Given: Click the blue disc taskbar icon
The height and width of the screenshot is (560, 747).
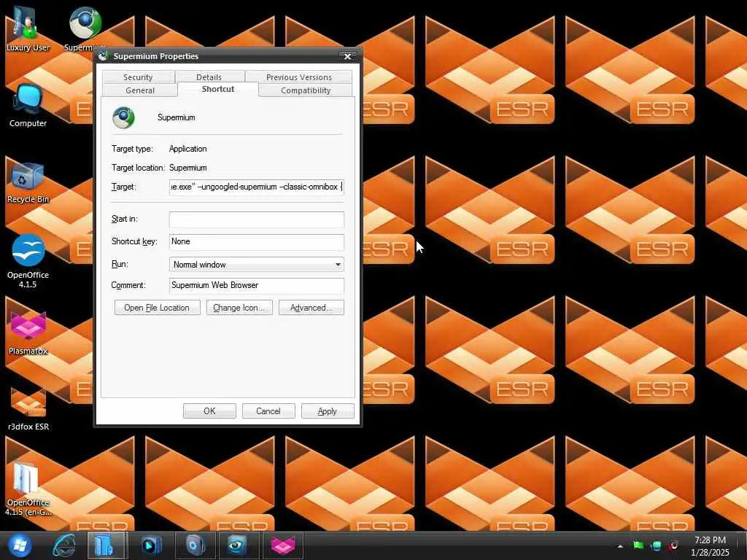Looking at the screenshot, I should 196,545.
